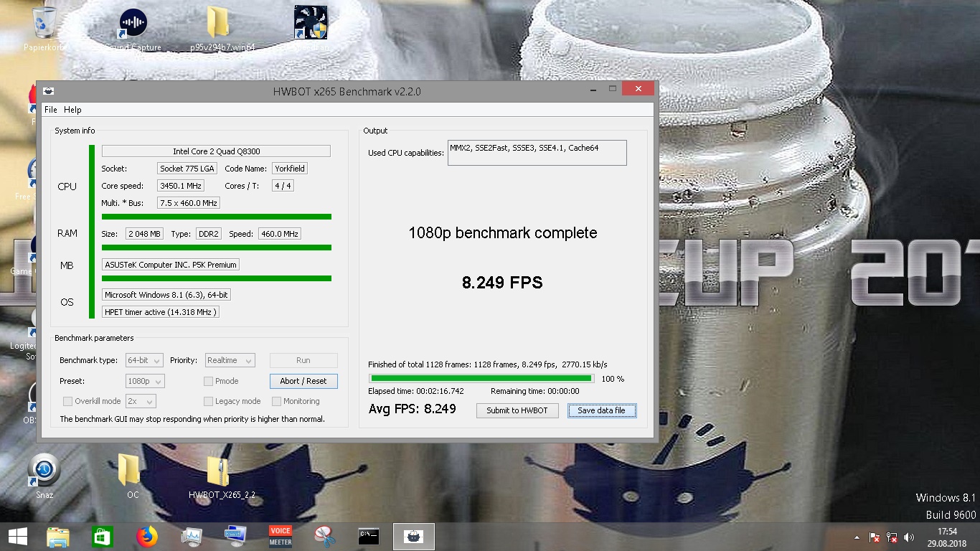Open the Priority Realtime dropdown

[230, 360]
